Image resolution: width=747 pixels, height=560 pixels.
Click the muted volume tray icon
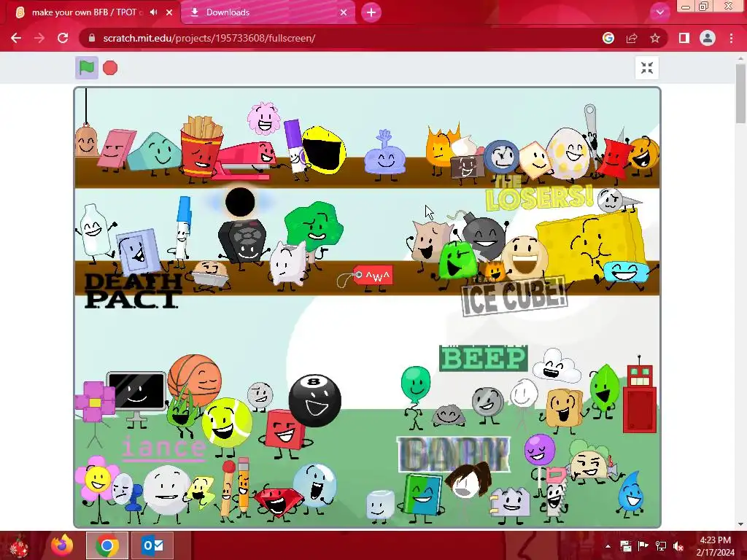tap(678, 546)
